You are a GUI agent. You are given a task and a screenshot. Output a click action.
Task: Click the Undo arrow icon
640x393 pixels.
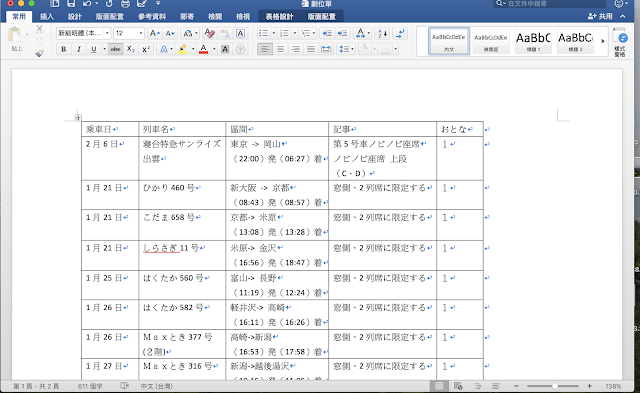pyautogui.click(x=87, y=4)
